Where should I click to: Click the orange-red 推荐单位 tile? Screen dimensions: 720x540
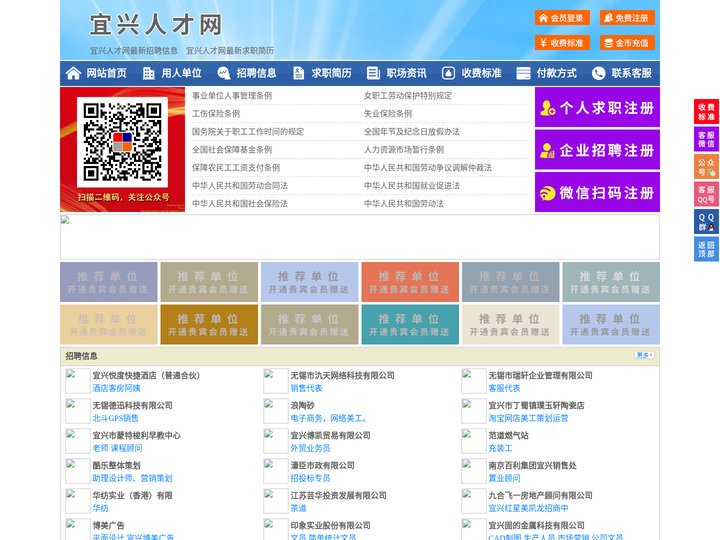tap(410, 282)
